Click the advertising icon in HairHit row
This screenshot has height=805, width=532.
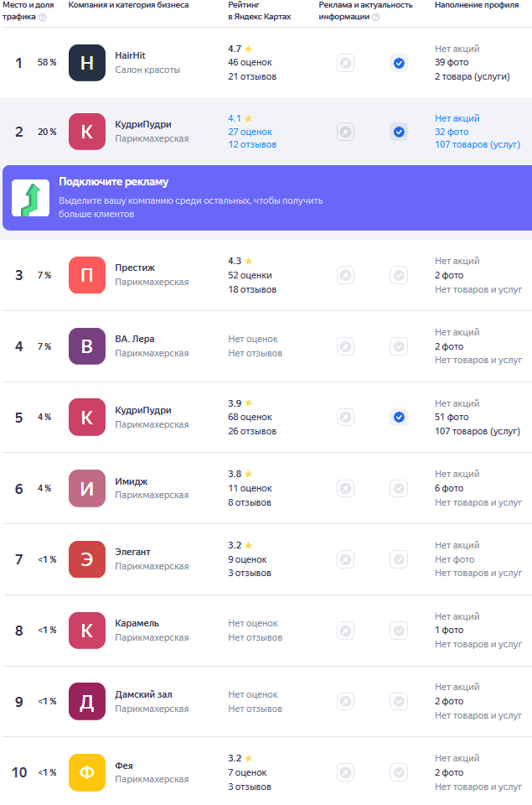(346, 63)
